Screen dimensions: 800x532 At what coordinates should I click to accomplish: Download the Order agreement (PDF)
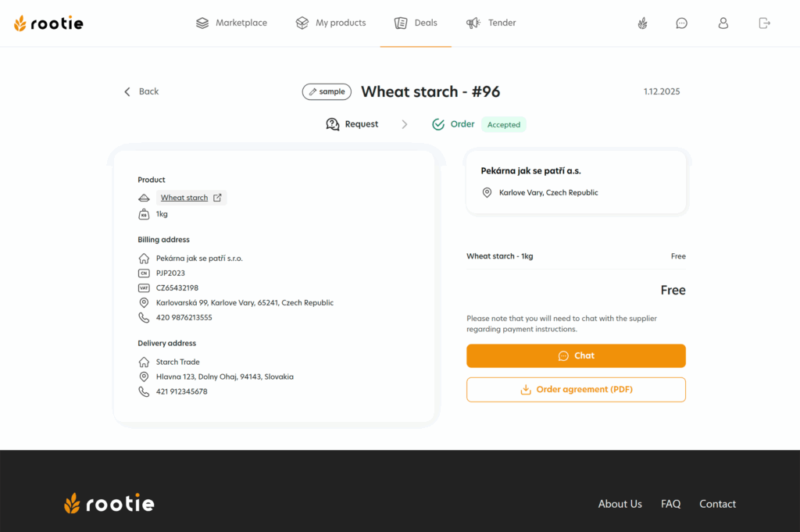[x=576, y=390]
